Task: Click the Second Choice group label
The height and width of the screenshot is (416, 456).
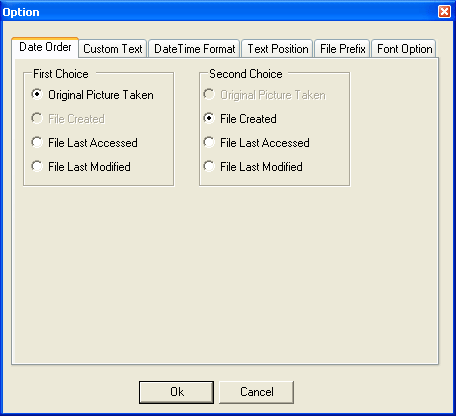Action: [246, 74]
